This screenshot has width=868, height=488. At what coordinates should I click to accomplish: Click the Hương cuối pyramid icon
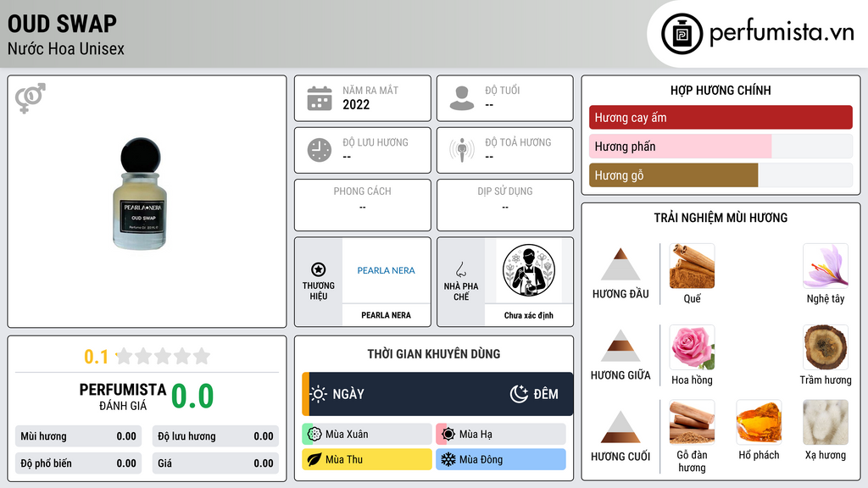tap(620, 427)
